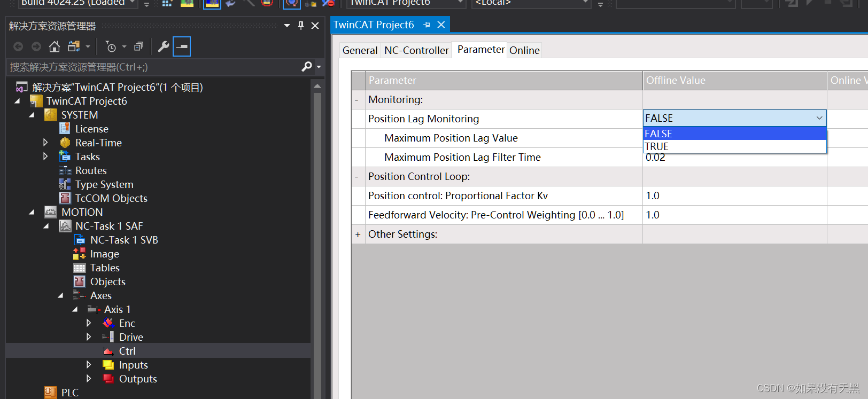Viewport: 868px width, 399px height.
Task: Open the Switch Views dropdown arrow
Action: click(x=88, y=46)
